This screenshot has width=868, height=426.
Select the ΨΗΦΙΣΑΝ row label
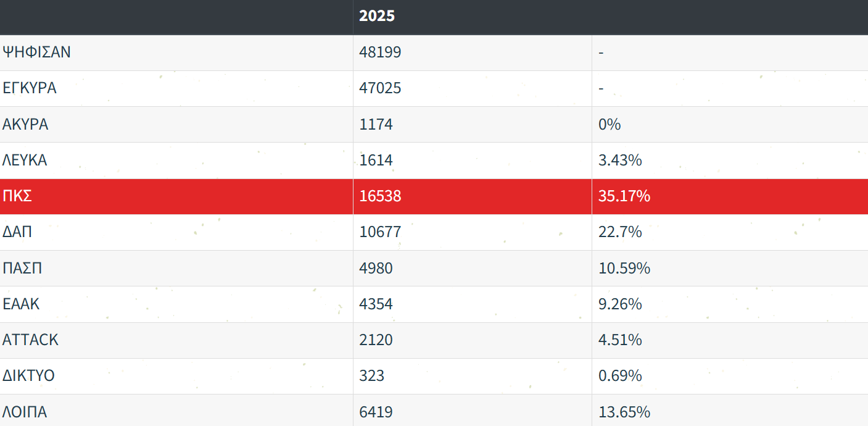[x=37, y=52]
